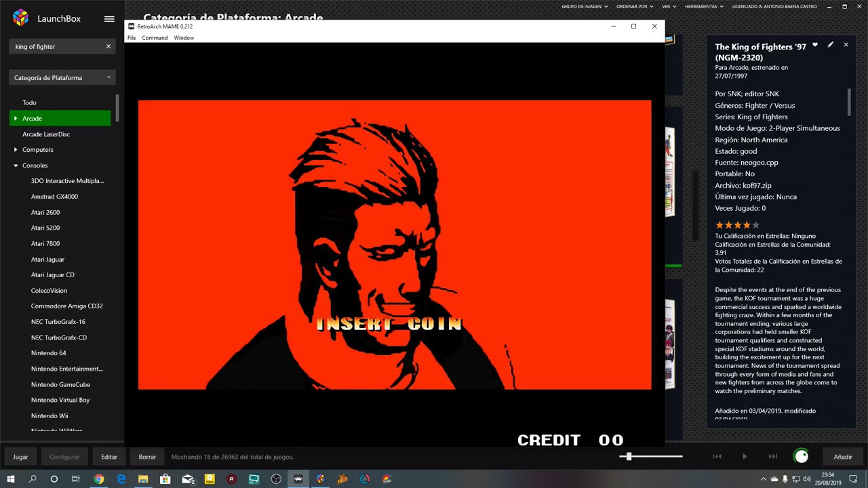Select Atari Jaguar CD platform
Image resolution: width=868 pixels, height=488 pixels.
[x=52, y=274]
